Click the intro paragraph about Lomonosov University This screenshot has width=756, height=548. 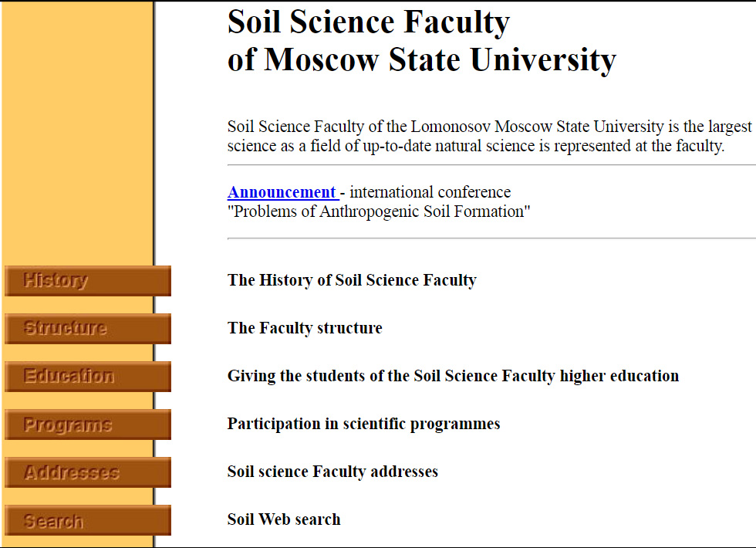(x=491, y=136)
